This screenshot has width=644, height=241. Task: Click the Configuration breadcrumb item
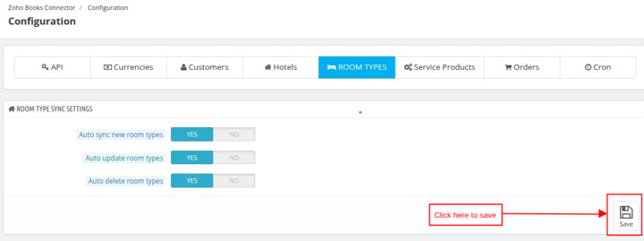click(x=108, y=8)
